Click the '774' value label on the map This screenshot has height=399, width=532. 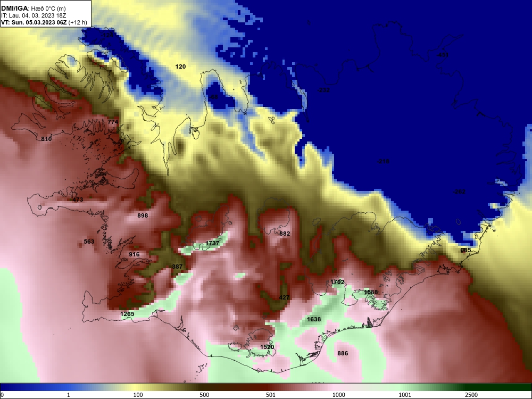pos(113,122)
